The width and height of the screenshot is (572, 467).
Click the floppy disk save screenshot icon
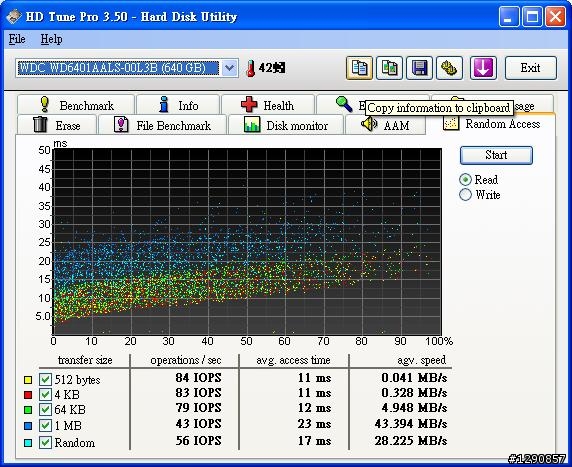tap(420, 68)
